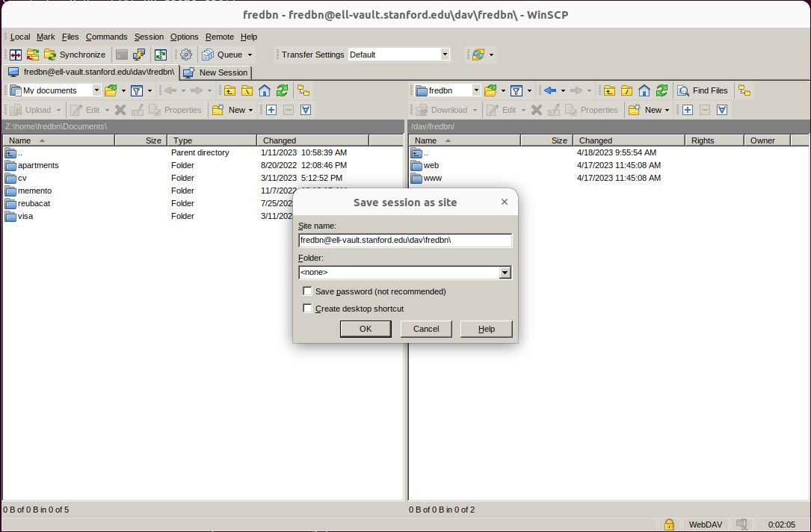
Task: Select the memento folder in local panel
Action: (x=34, y=191)
